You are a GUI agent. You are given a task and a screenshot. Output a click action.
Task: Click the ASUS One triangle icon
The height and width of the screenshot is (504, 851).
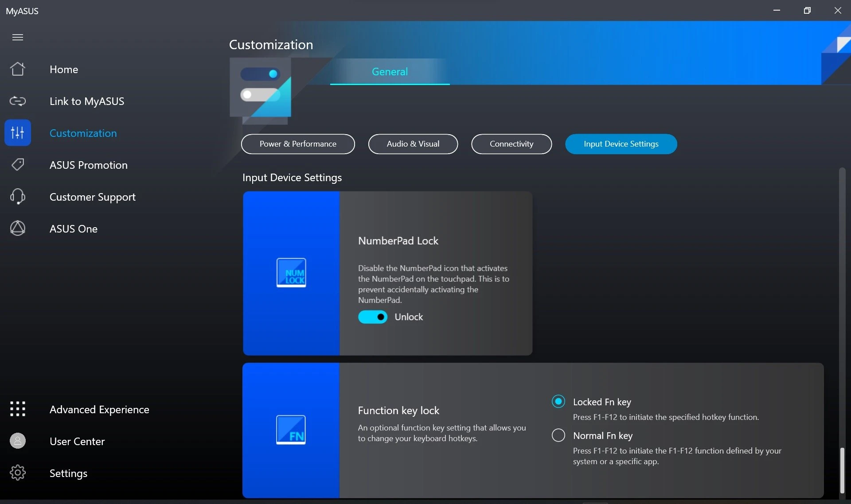(18, 229)
